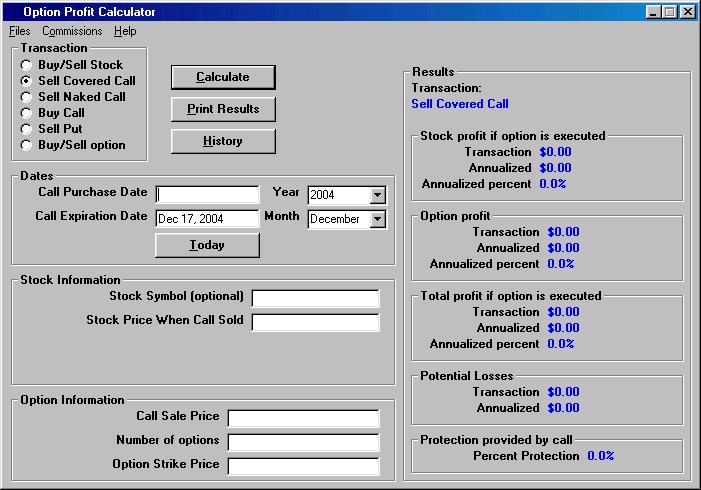Click the Calculate button
Screen dimensions: 701x490
pos(223,77)
